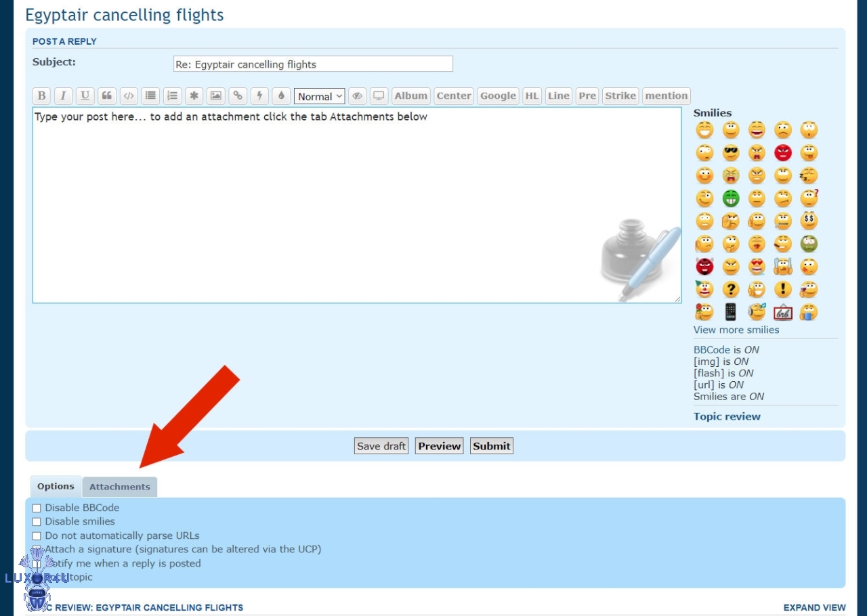Viewport: 867px width, 616px height.
Task: Click into the Subject input field
Action: [x=313, y=64]
